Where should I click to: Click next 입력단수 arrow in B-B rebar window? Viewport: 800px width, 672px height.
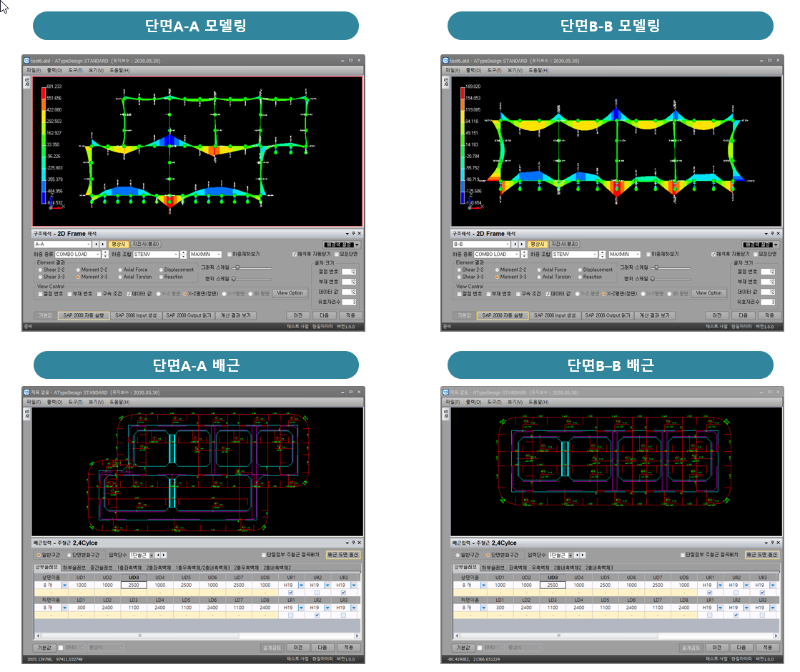(583, 555)
